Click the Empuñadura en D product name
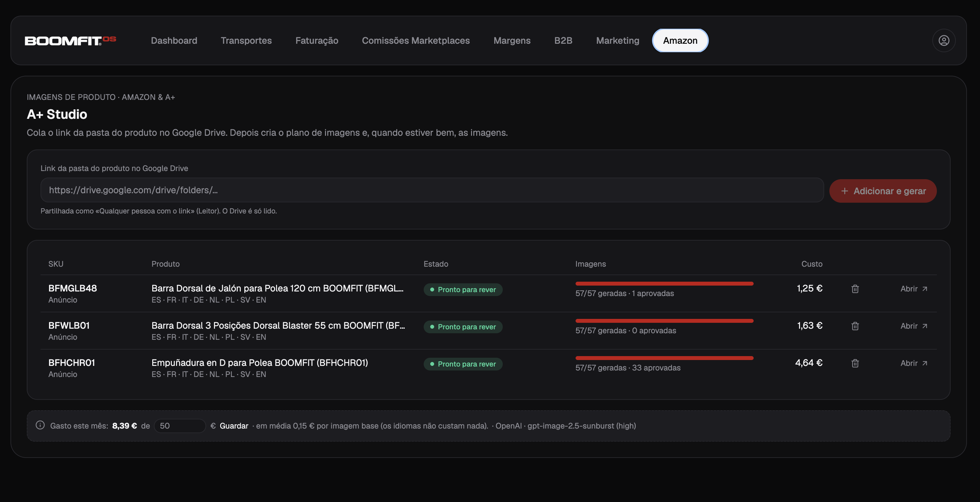This screenshot has width=980, height=502. pos(259,363)
